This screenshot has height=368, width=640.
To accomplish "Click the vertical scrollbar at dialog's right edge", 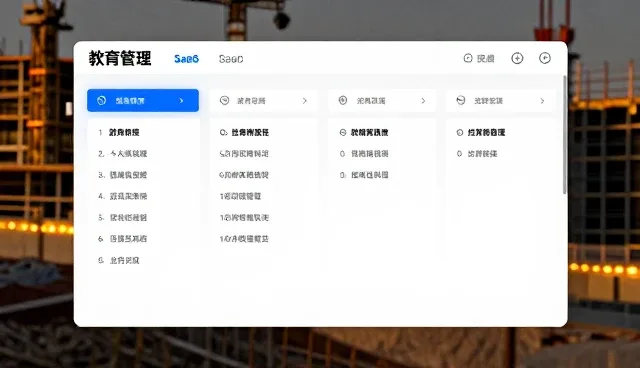I will [x=565, y=135].
